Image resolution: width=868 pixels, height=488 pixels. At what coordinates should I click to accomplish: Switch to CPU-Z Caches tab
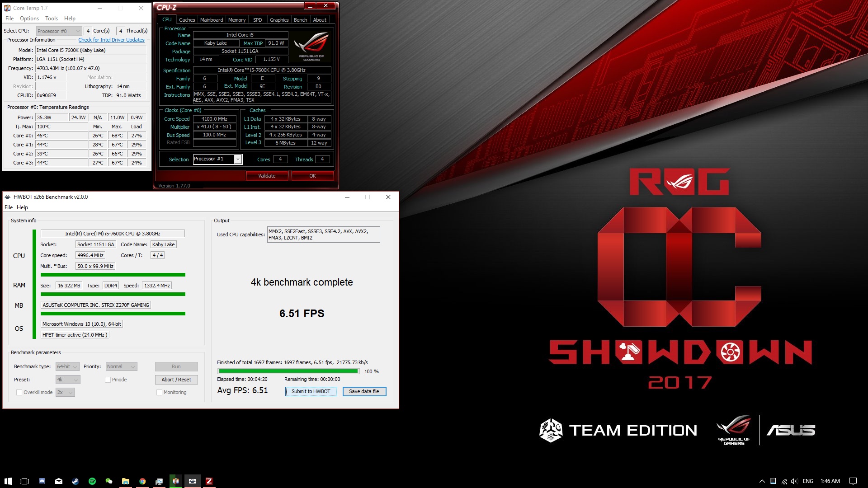(187, 20)
